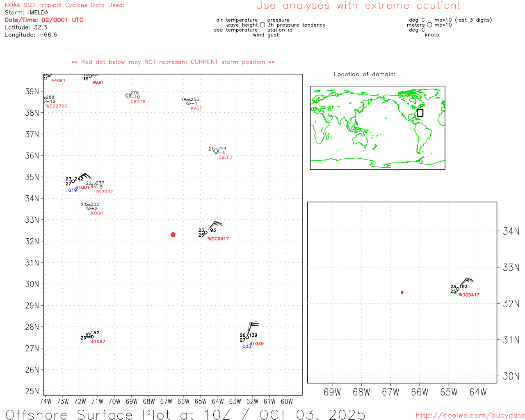Click the 9V3032 station circle marker
The width and height of the screenshot is (525, 420).
(x=94, y=185)
